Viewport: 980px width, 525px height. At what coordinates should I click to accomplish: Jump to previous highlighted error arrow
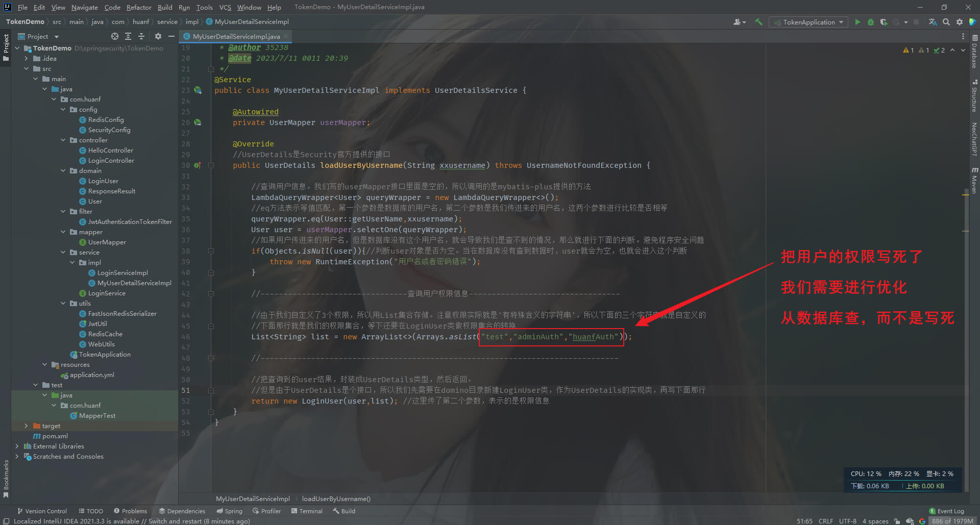point(952,50)
